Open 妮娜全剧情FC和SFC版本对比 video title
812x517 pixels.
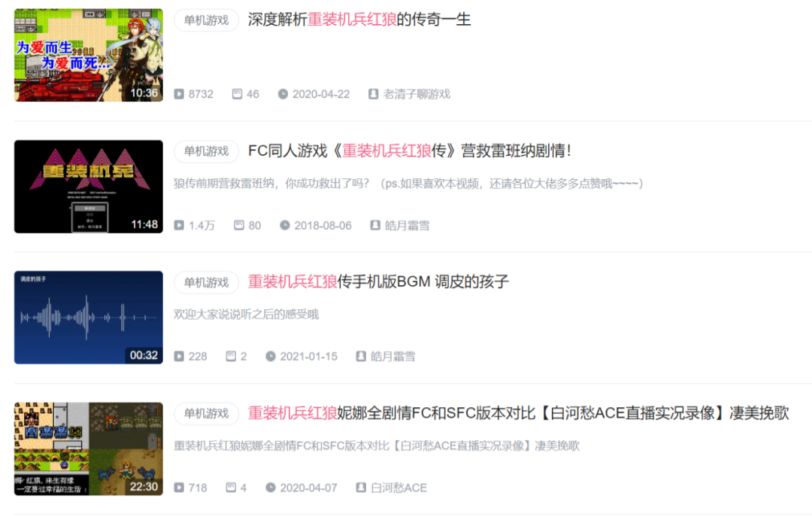(x=518, y=412)
